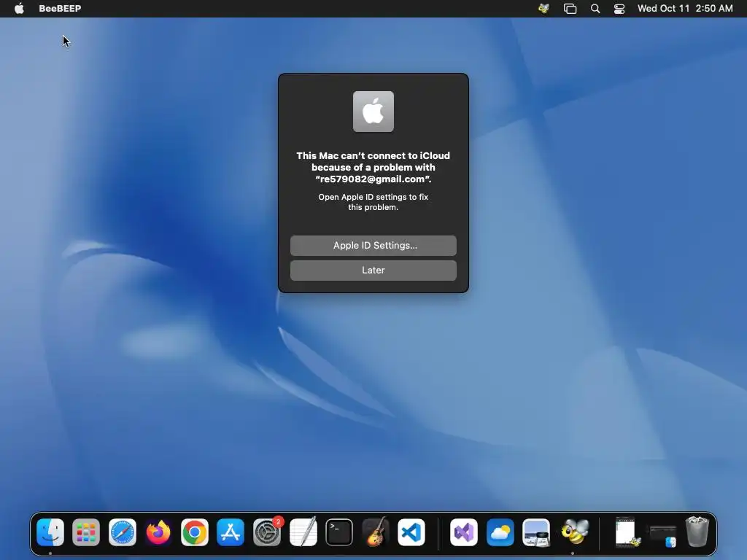Open Finder from the Dock
The height and width of the screenshot is (560, 747).
tap(50, 532)
